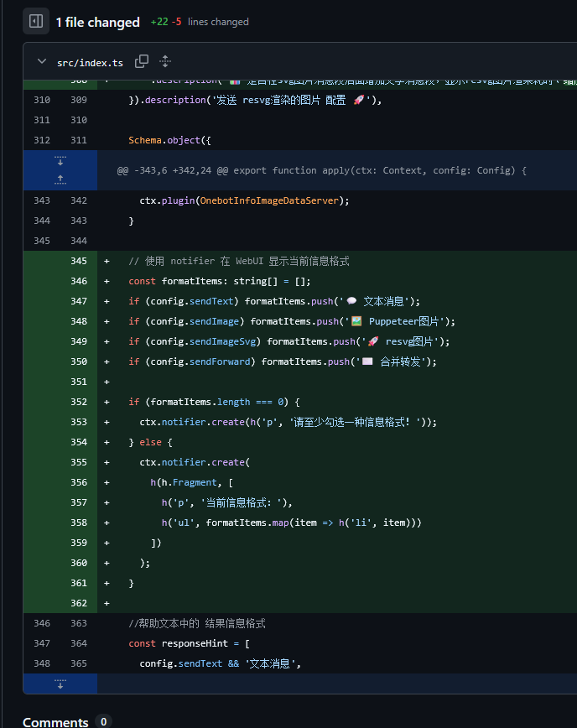Toggle the file tree sidebar panel
Viewport: 577px width, 728px height.
pos(36,21)
